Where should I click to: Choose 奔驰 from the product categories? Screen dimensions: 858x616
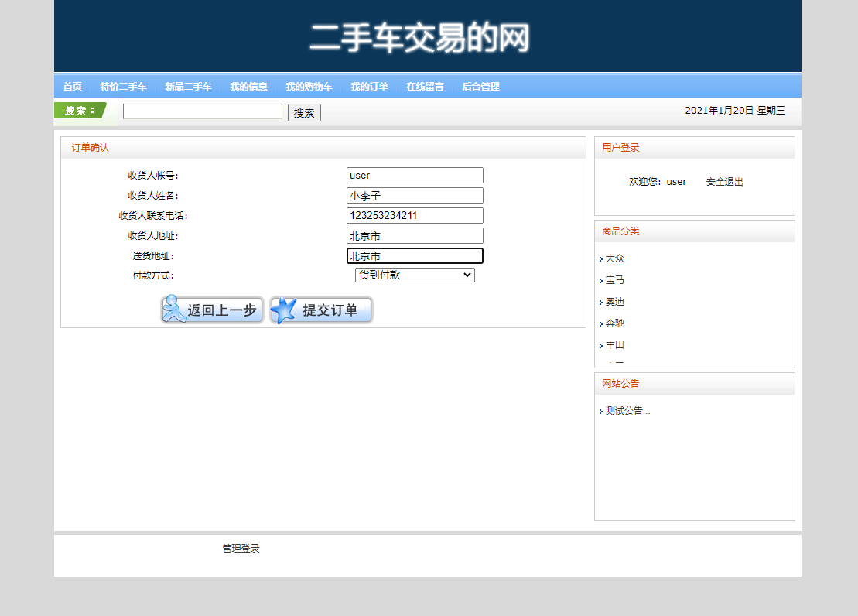[x=614, y=323]
